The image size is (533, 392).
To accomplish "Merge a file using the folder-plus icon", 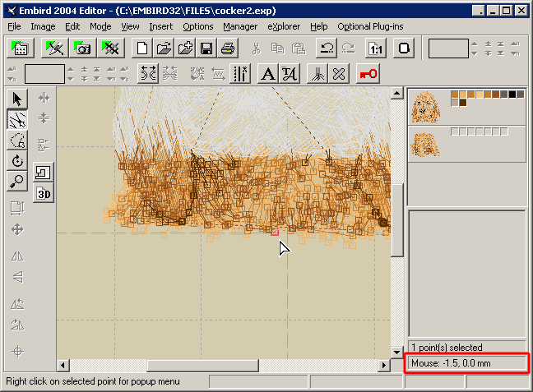I will tap(185, 48).
